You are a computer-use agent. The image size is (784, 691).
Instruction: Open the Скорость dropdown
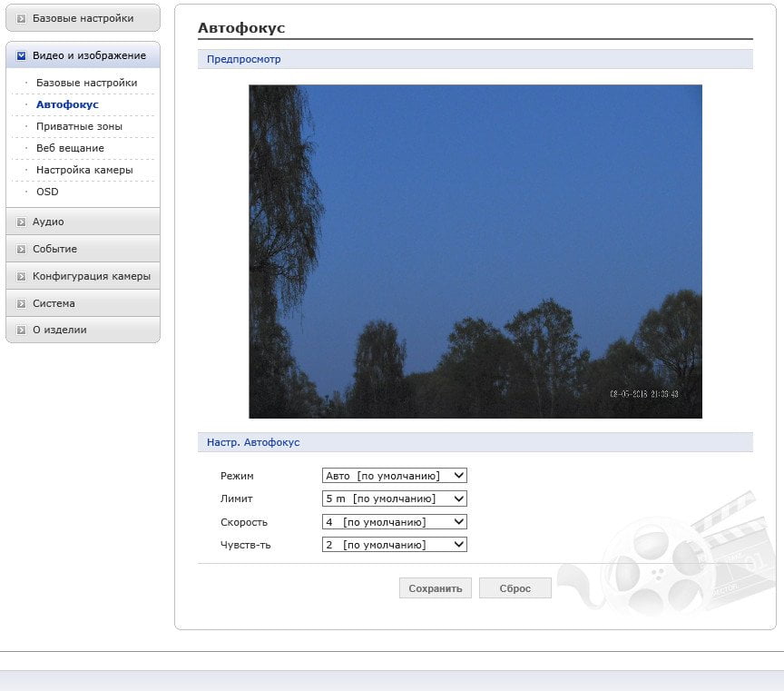click(395, 522)
